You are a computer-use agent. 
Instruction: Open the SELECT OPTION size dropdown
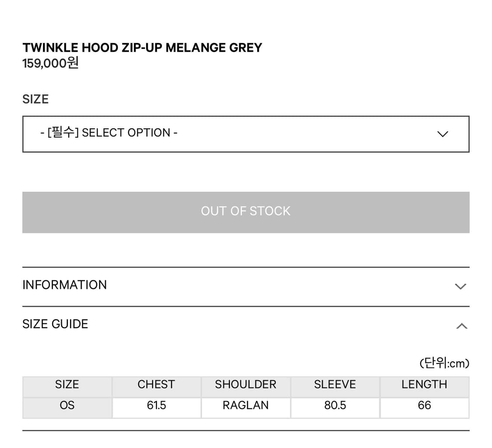point(245,134)
